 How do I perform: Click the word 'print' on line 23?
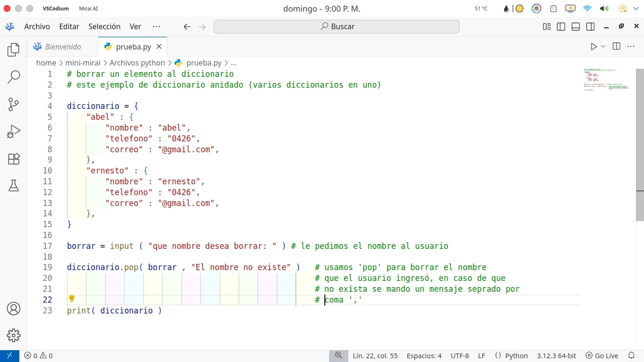point(79,311)
